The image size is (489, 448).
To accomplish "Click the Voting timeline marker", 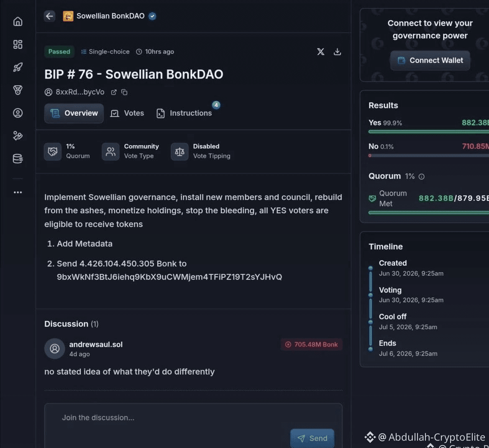I will coord(371,295).
